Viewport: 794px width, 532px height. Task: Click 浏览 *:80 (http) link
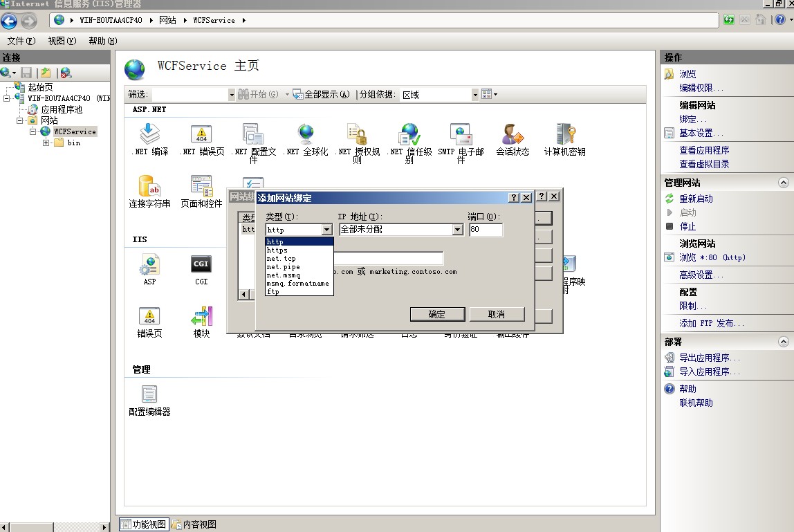click(712, 257)
